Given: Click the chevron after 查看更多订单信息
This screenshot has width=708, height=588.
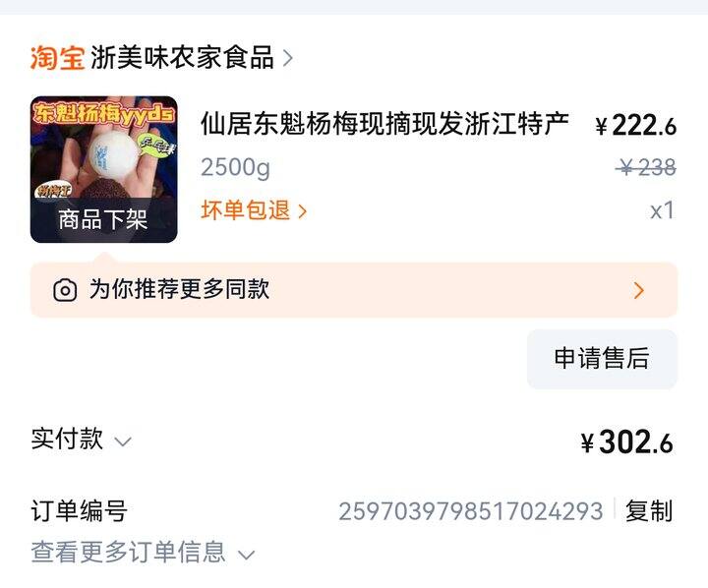Looking at the screenshot, I should click(247, 555).
